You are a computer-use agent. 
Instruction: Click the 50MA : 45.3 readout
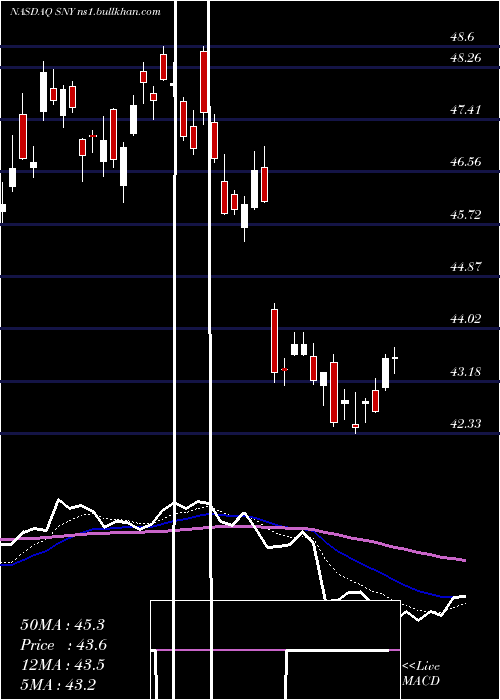[x=62, y=625]
